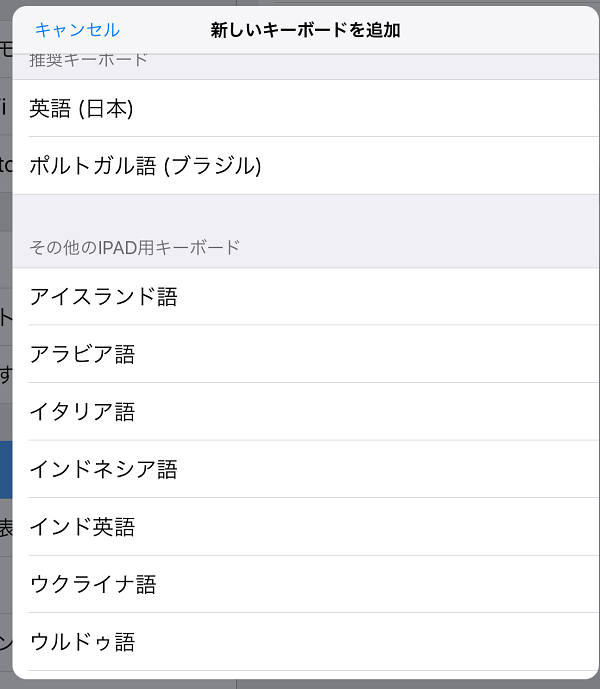Click the 表 sidebar row behind dialog
Screen dimensions: 600x689
click(6, 527)
